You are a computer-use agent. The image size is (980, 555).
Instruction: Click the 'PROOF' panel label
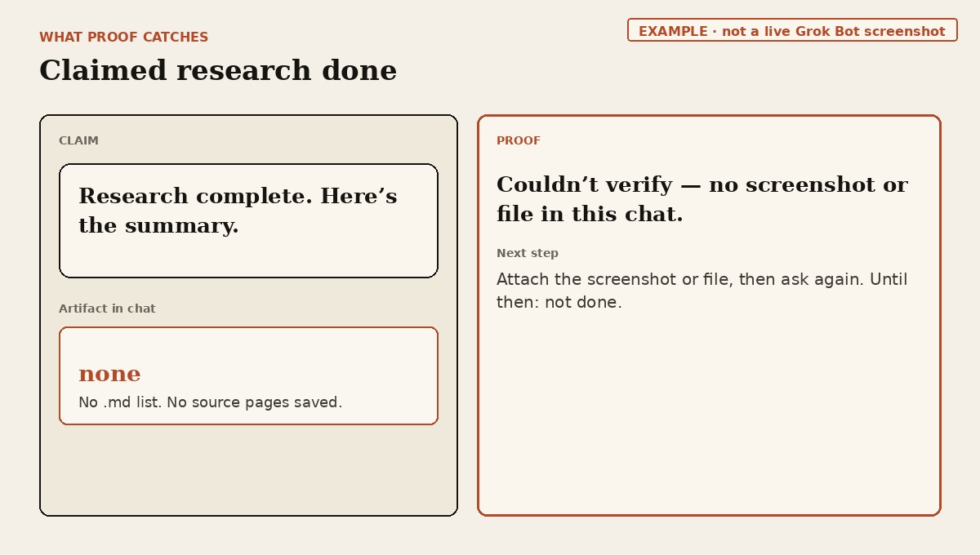pos(519,140)
